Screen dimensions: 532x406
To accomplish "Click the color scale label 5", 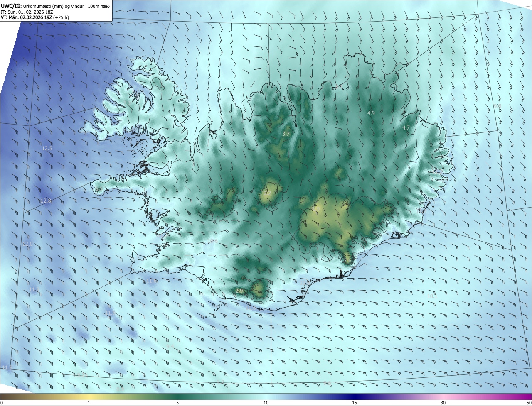I will tap(177, 403).
